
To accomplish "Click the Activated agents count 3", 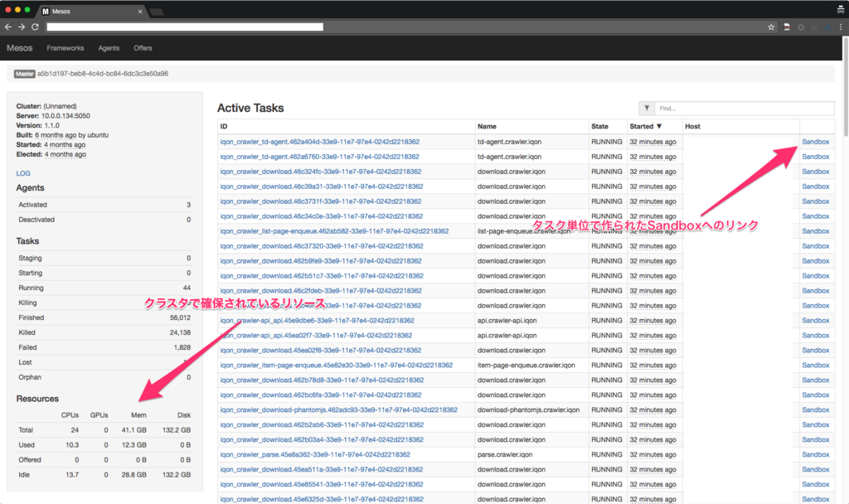I will click(x=188, y=205).
